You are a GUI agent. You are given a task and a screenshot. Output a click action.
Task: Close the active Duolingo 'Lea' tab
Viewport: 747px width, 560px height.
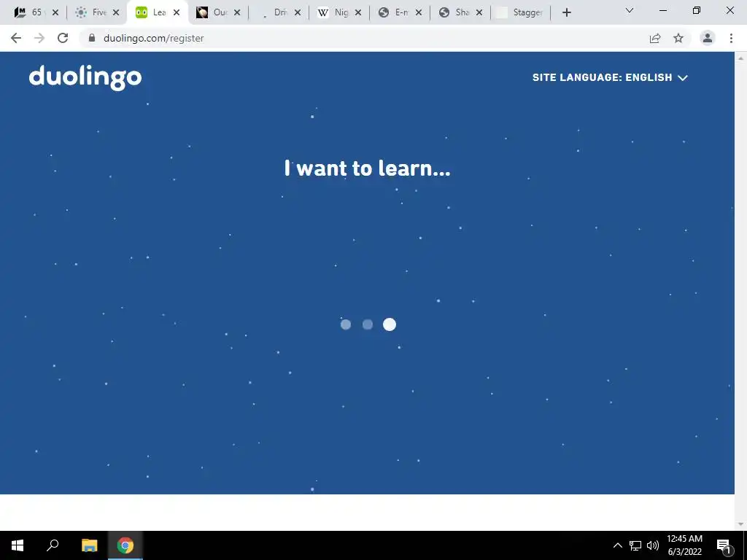(x=177, y=12)
